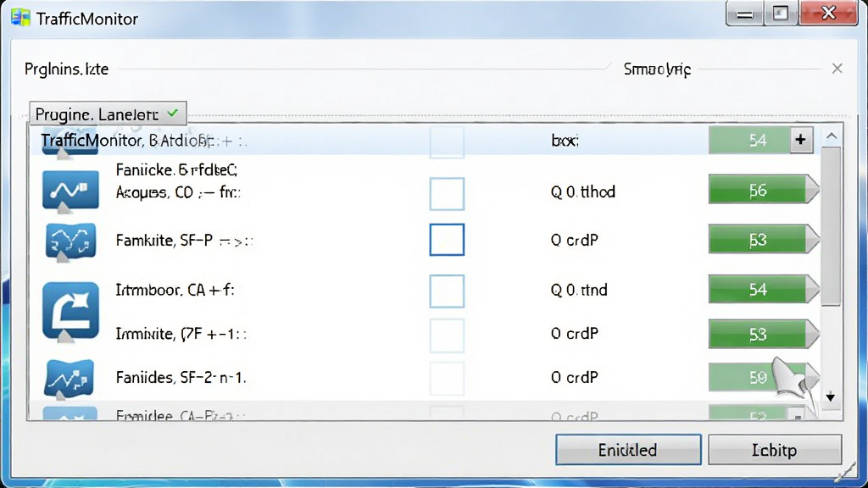Click the window resize grip at bottom corner
Image resolution: width=868 pixels, height=488 pixels.
coord(846,472)
